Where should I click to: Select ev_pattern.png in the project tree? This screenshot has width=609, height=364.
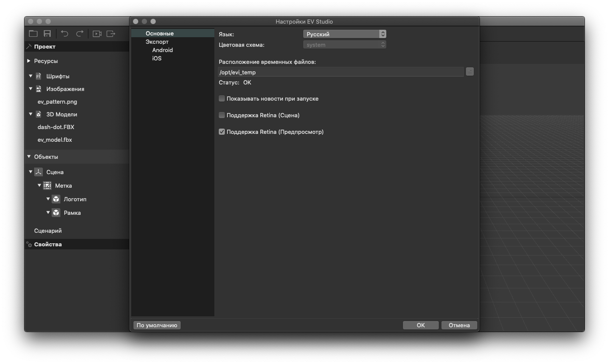click(57, 101)
